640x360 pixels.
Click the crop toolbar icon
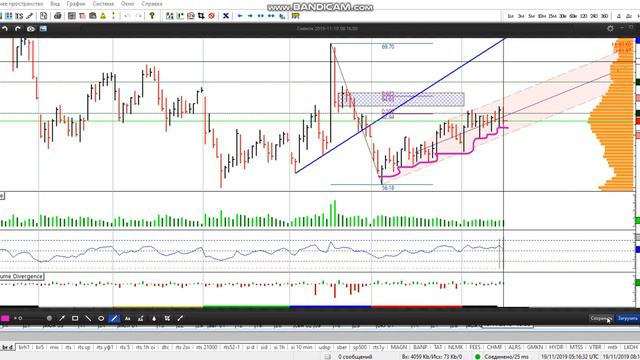(x=201, y=16)
